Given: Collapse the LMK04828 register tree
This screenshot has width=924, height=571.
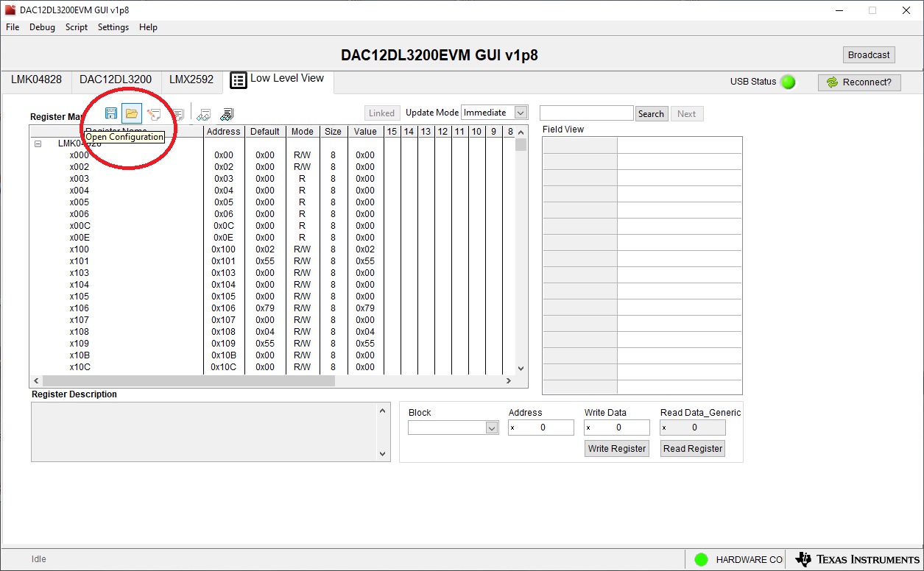Looking at the screenshot, I should [x=38, y=144].
